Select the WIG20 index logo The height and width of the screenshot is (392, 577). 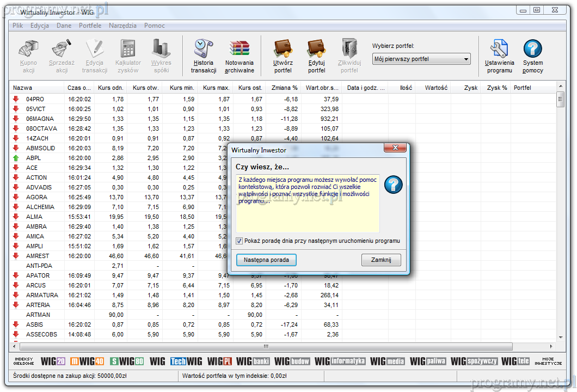coord(53,361)
